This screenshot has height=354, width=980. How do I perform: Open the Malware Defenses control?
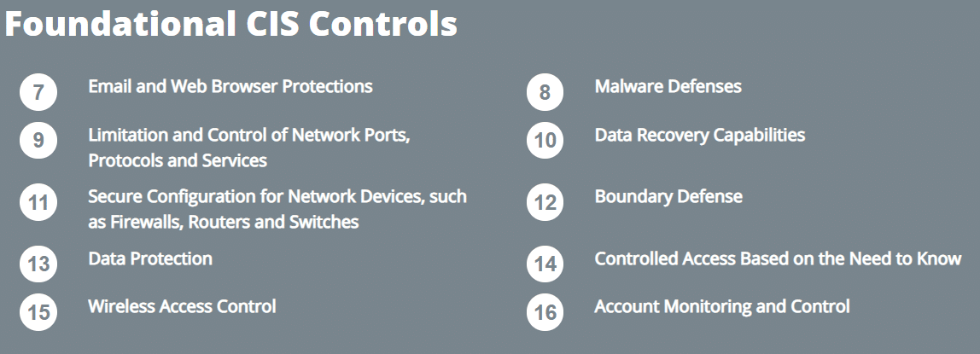pyautogui.click(x=668, y=86)
